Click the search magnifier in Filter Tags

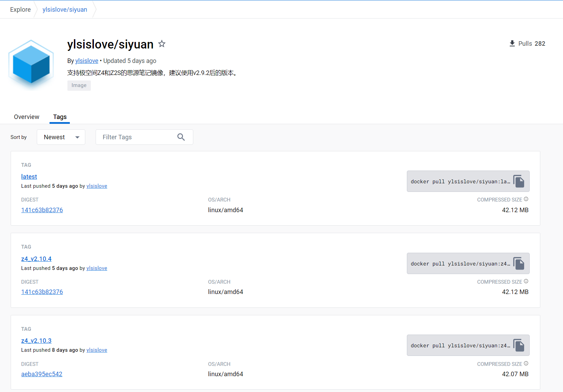181,137
